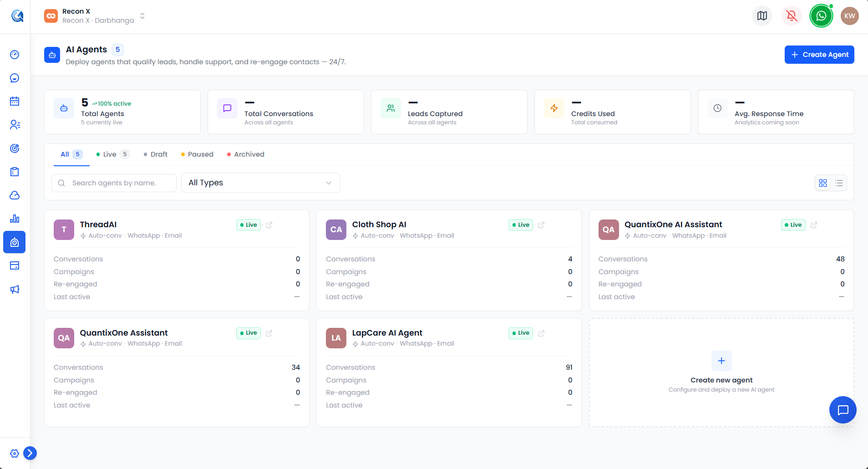Open the chat bubble icon in sidebar
This screenshot has width=868, height=469.
click(x=15, y=78)
